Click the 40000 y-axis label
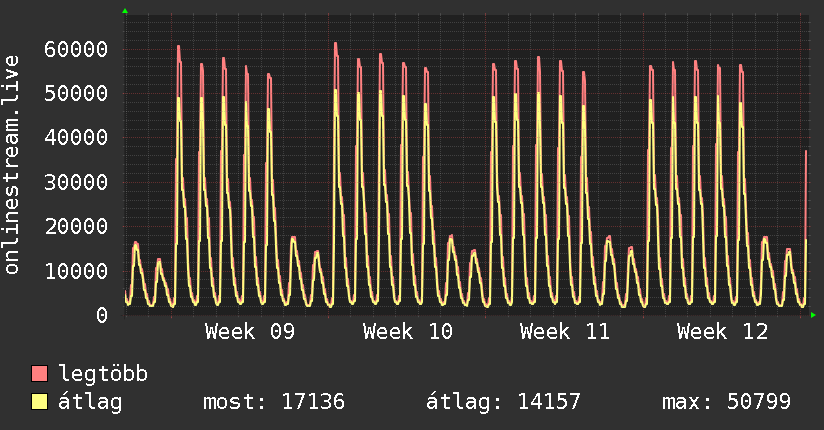Screen dimensions: 824x430 pos(76,138)
